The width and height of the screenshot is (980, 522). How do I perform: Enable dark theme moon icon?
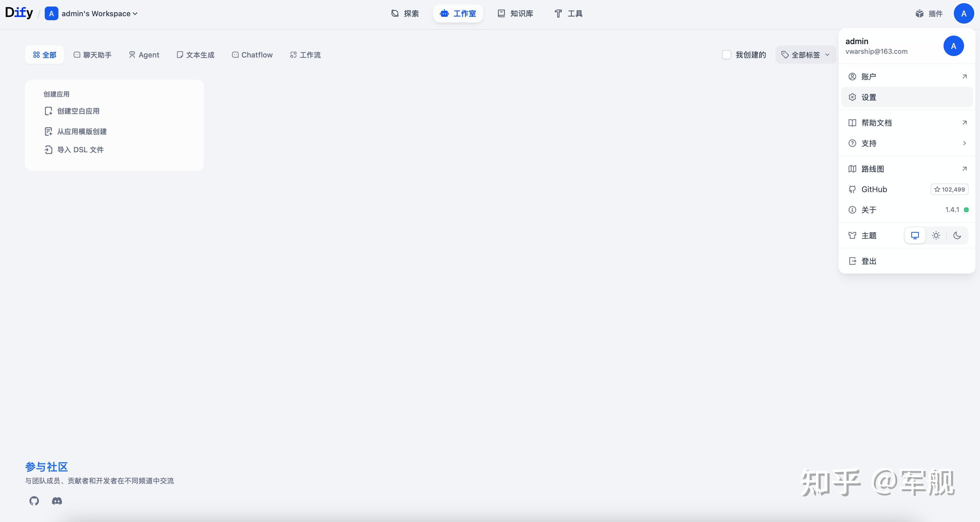(x=957, y=235)
